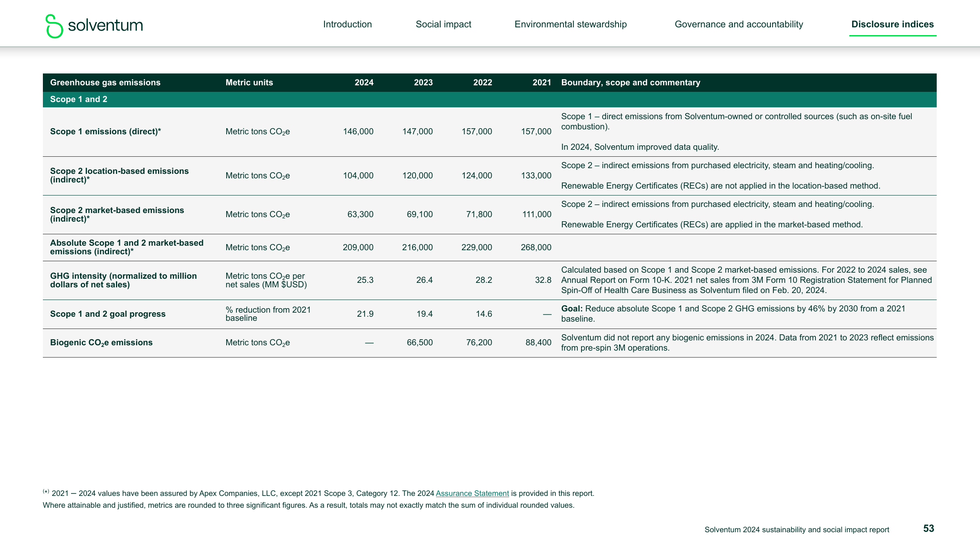This screenshot has width=980, height=551.
Task: Click GHG intensity 2024 value 25.3
Action: click(x=365, y=280)
